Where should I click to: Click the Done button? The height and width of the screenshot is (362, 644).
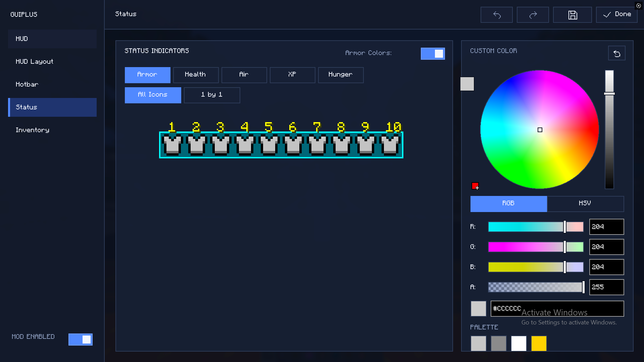[x=617, y=15]
